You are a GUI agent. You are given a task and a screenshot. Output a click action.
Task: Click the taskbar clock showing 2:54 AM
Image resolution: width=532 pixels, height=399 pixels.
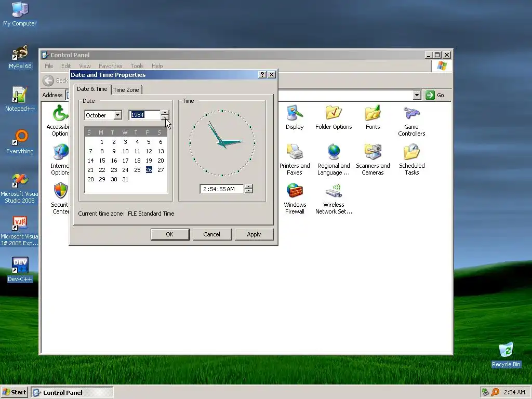[x=514, y=392]
